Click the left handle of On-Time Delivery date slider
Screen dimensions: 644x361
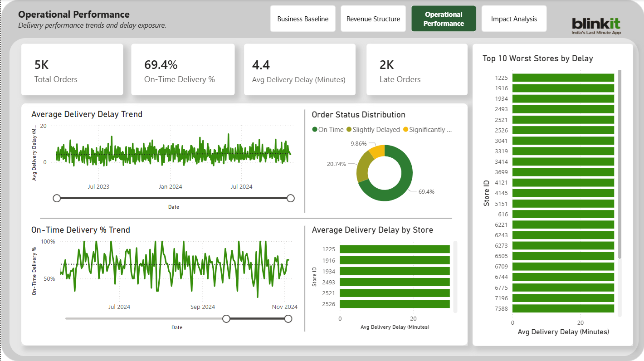pos(226,318)
